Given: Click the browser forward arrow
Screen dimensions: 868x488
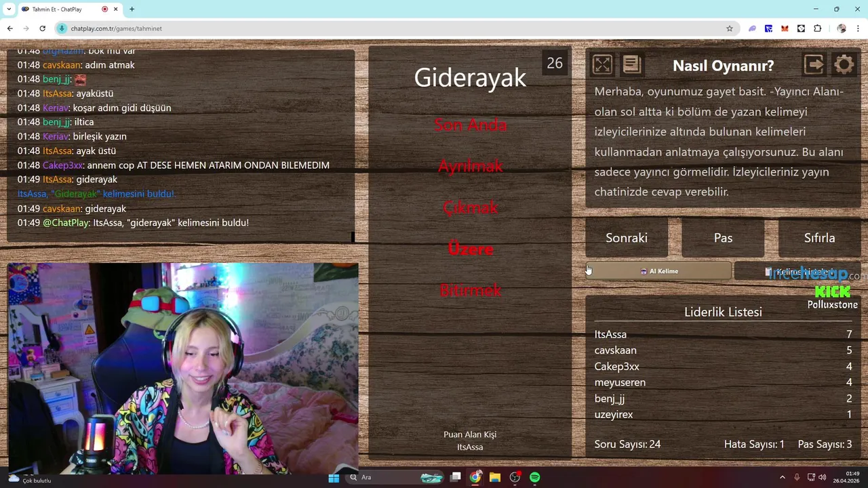Looking at the screenshot, I should tap(26, 28).
